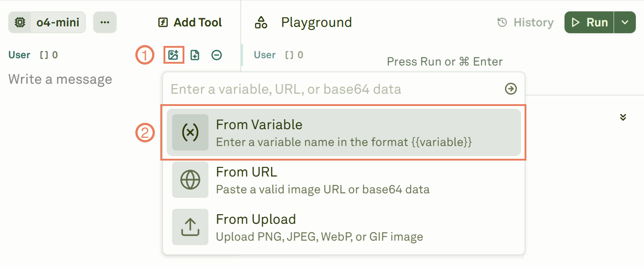
Task: Click the remove message minus icon
Action: pos(216,55)
